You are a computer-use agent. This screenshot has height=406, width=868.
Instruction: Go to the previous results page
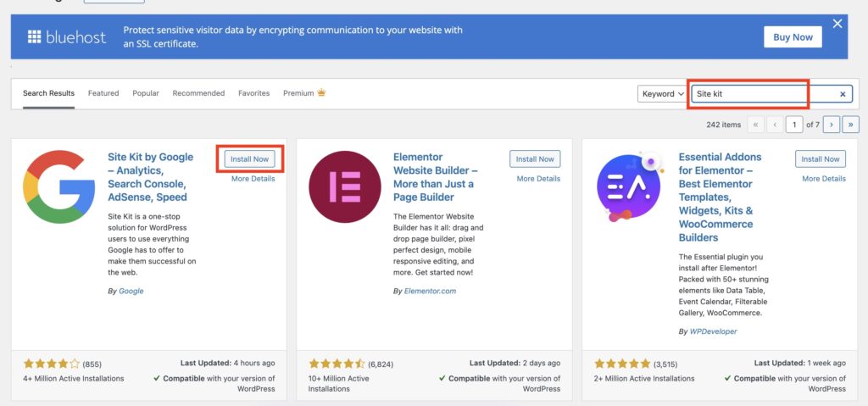pyautogui.click(x=775, y=125)
